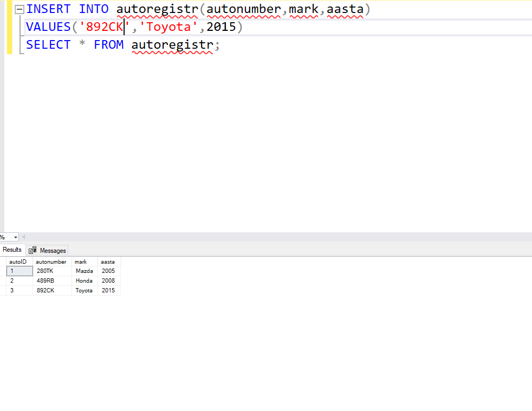Collapse the INSERT INTO code block
The width and height of the screenshot is (532, 411).
pyautogui.click(x=20, y=10)
